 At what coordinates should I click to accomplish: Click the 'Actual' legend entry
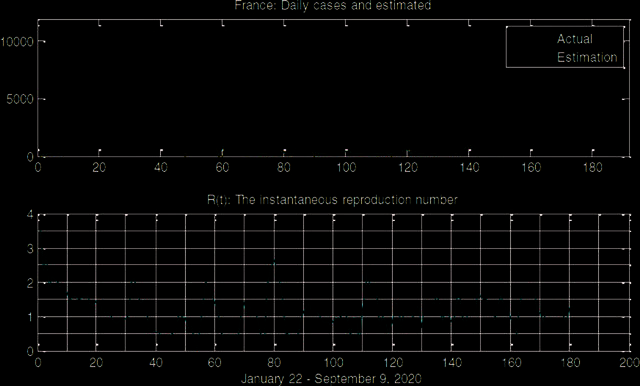click(575, 39)
